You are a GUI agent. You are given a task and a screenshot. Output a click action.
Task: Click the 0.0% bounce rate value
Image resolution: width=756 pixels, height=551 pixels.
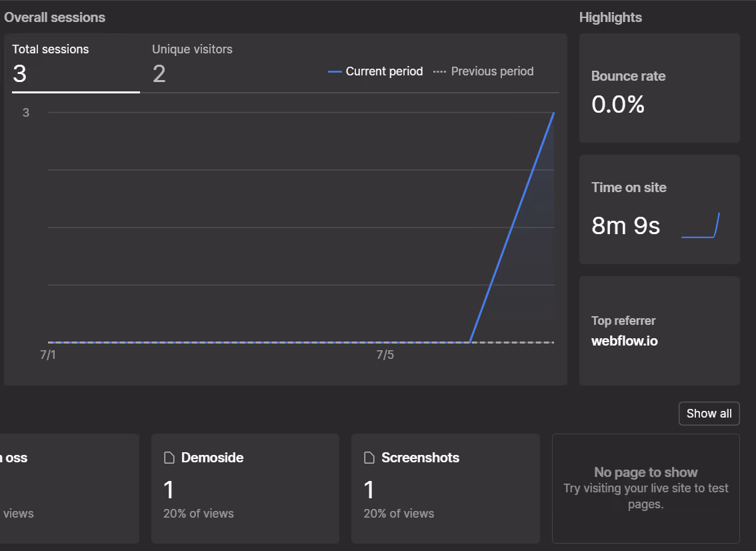pyautogui.click(x=617, y=104)
